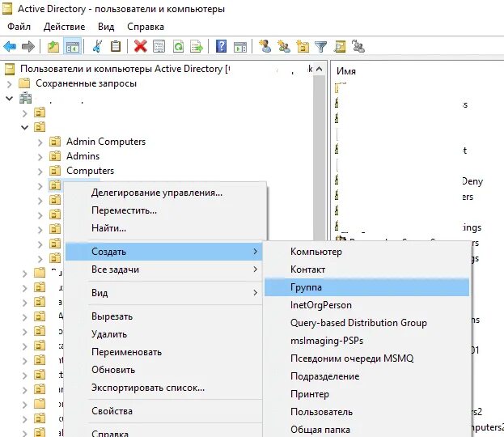Select Компьютер in the Создать submenu

coord(366,252)
